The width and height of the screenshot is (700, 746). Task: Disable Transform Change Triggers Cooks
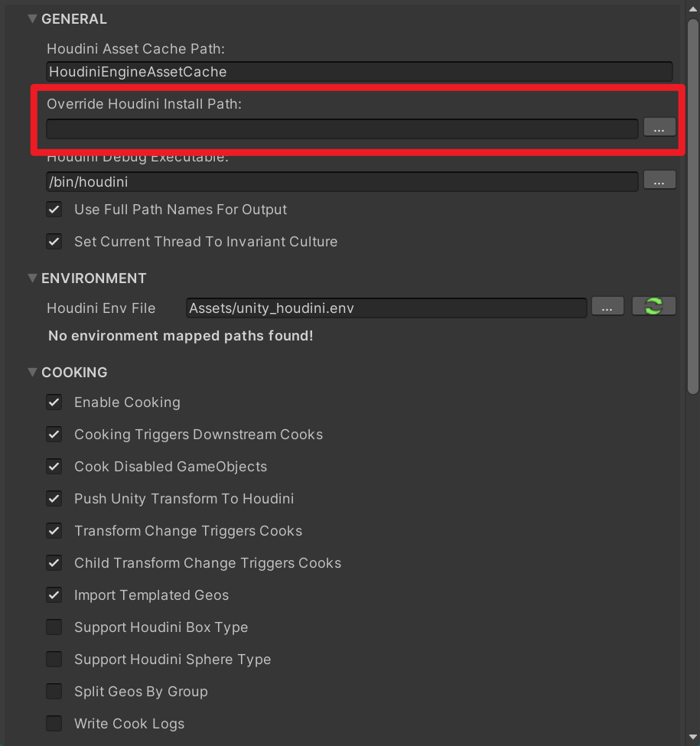coord(54,530)
